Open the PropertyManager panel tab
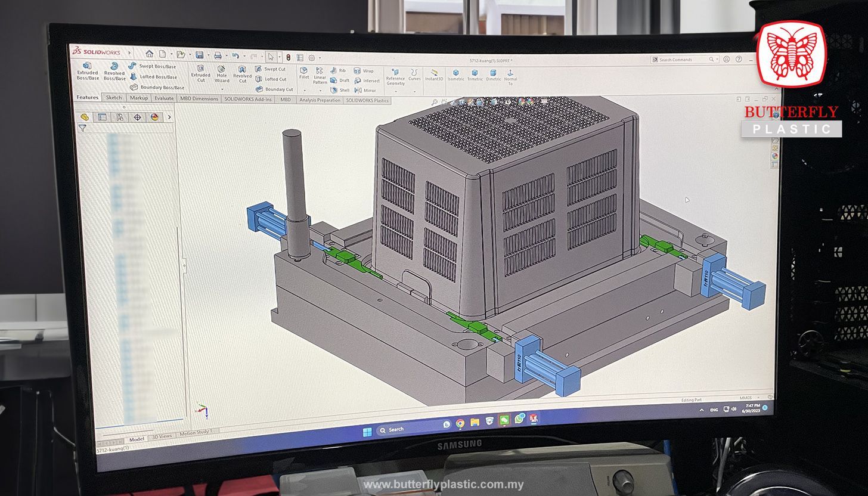 [102, 117]
